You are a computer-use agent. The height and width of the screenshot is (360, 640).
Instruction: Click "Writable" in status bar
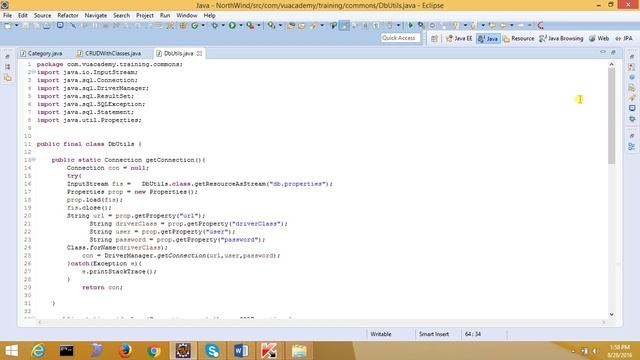pos(380,334)
